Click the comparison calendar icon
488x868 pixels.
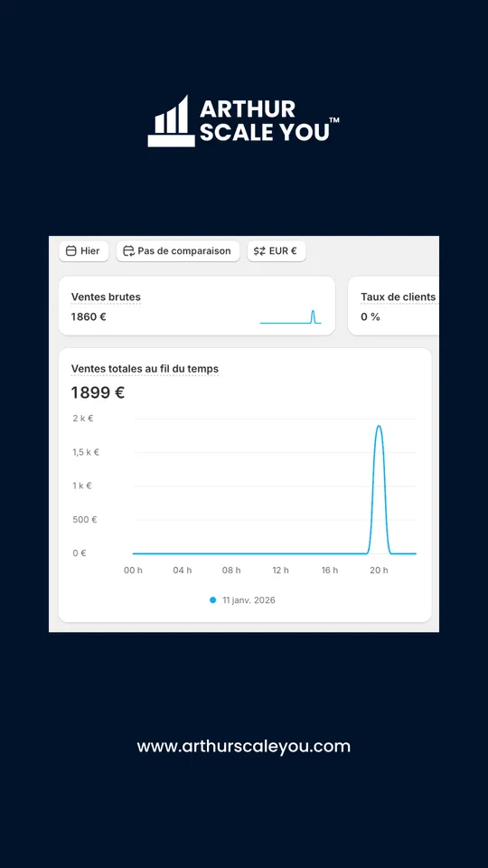129,250
